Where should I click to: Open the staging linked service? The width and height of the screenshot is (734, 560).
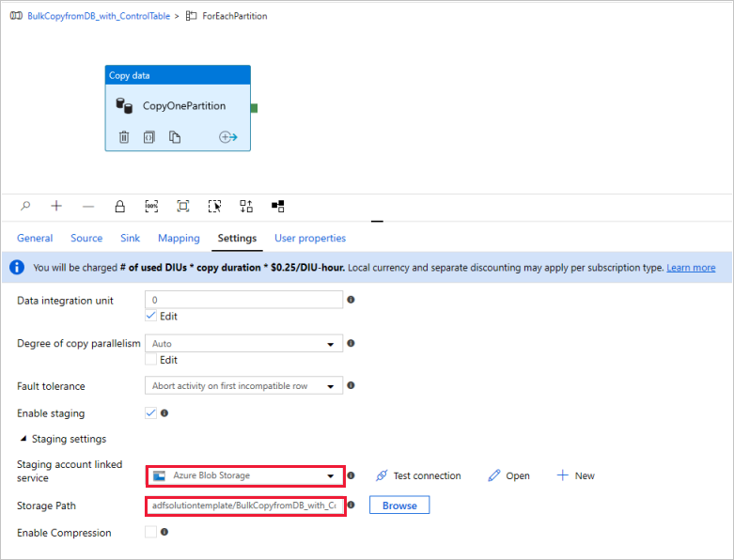tap(508, 475)
